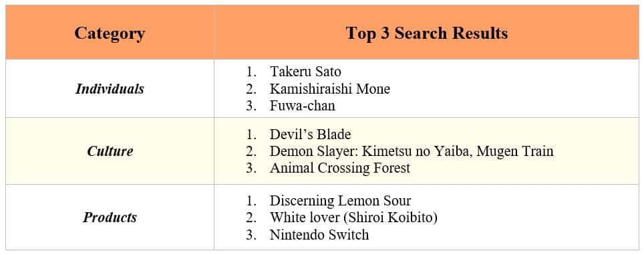
Task: Click the Takeru Sato entry
Action: tap(305, 72)
